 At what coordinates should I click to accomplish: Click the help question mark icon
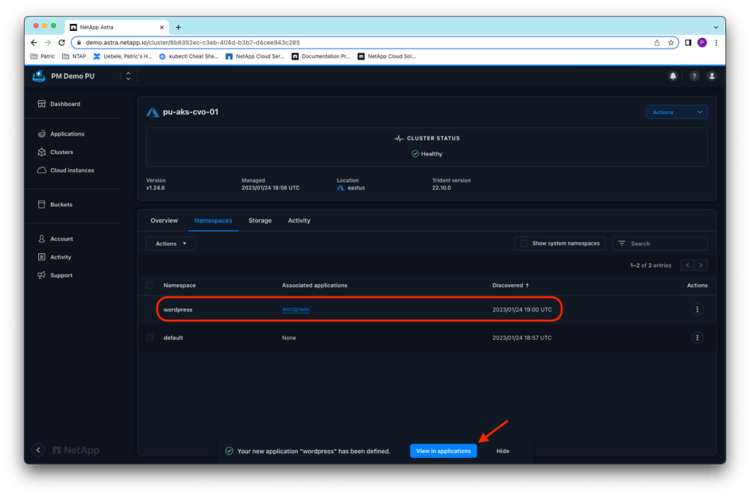pos(693,76)
